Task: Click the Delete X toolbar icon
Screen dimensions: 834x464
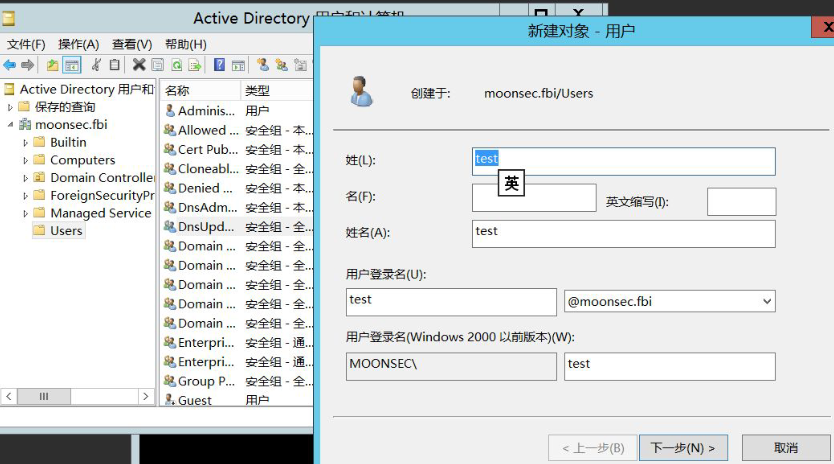Action: [x=139, y=65]
